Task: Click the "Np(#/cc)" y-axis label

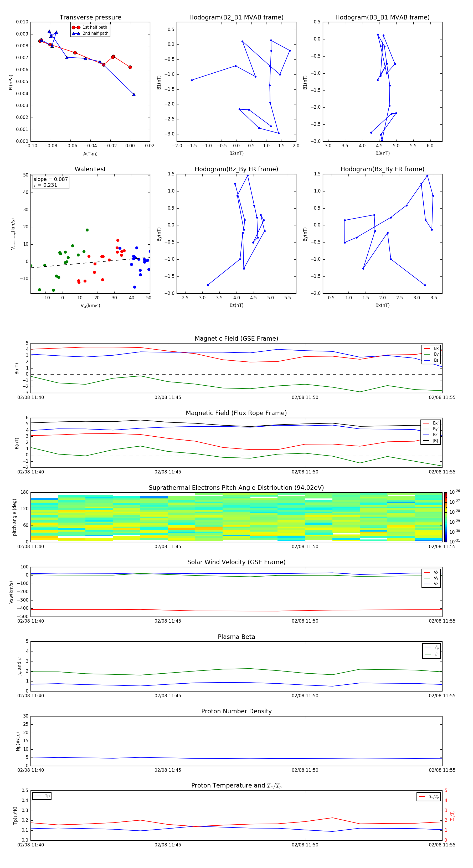Action: [18, 741]
